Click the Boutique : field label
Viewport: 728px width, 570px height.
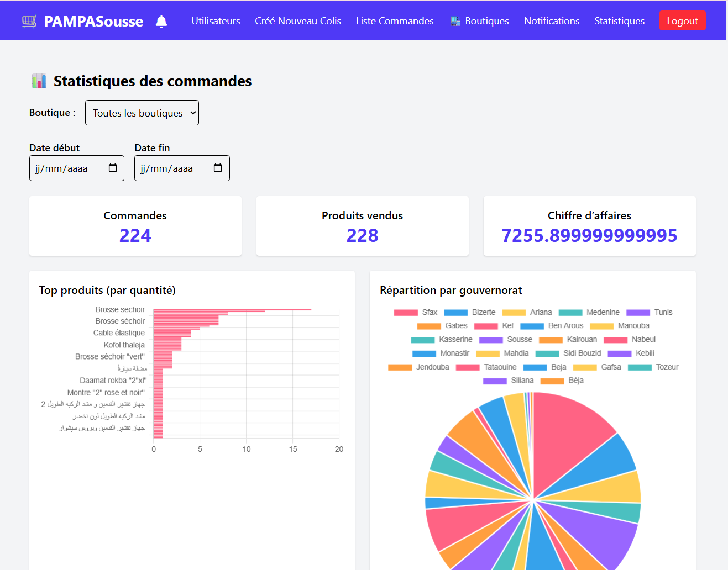pos(53,113)
